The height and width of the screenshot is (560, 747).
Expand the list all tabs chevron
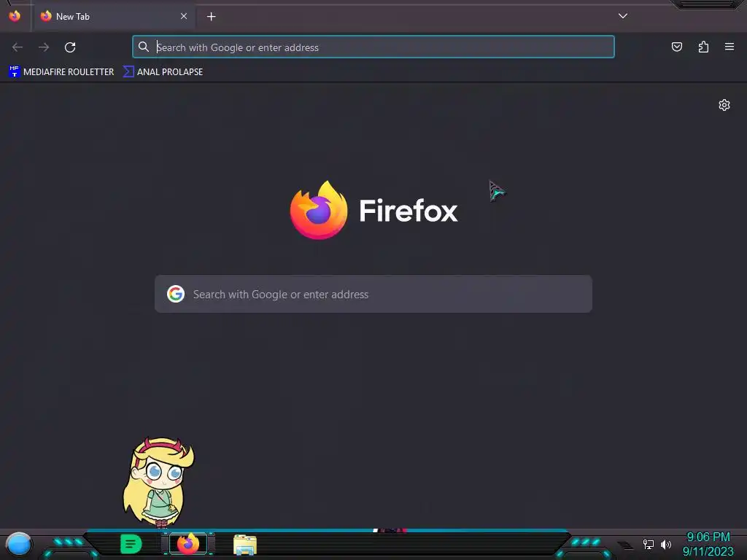point(623,16)
